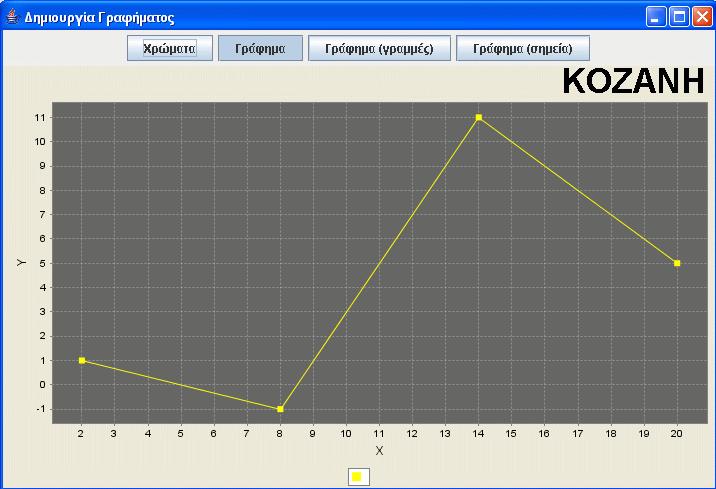This screenshot has height=489, width=716.
Task: Select Γράφημα (γραμμές) lines button
Action: pos(379,48)
